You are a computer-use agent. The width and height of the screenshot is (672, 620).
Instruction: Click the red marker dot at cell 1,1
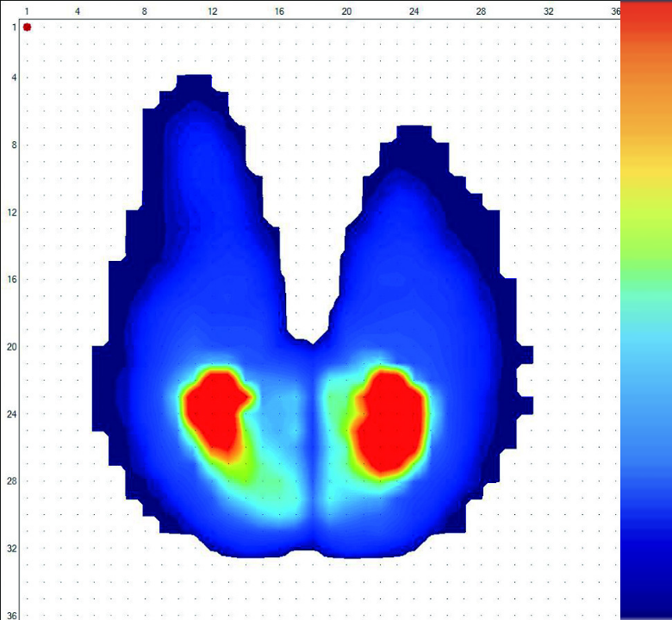point(27,27)
